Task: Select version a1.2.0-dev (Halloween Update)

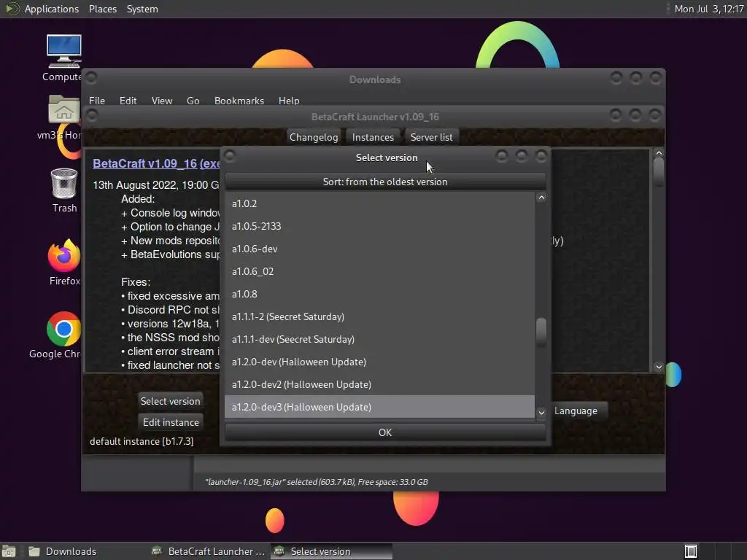Action: (379, 362)
